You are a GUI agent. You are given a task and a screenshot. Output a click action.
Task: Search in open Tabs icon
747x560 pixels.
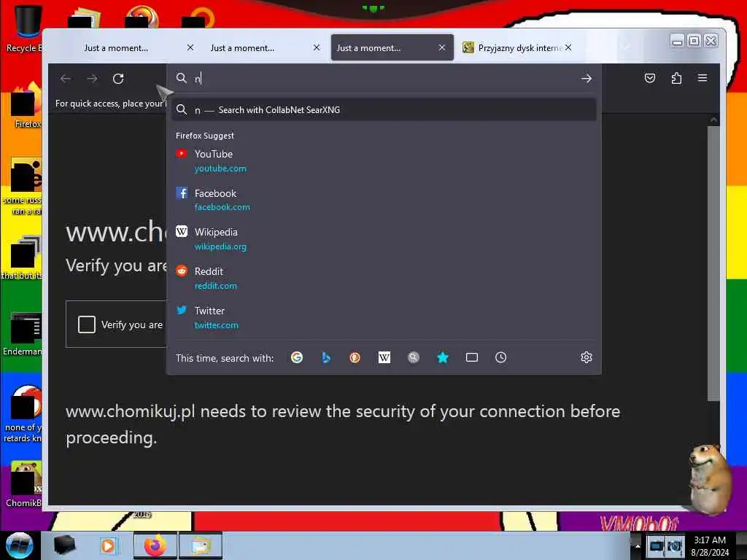[472, 357]
